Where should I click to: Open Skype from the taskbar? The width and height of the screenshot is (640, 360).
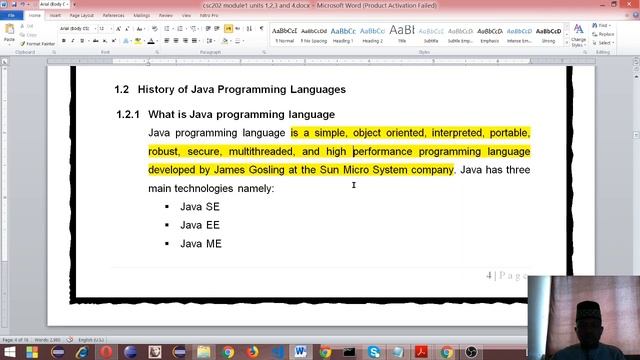(373, 351)
